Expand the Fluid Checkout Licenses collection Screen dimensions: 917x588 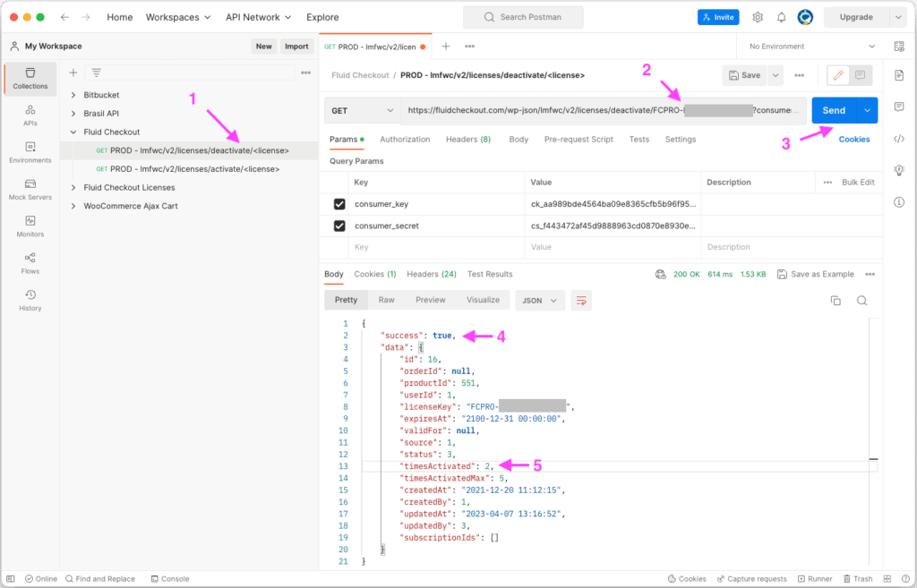73,188
